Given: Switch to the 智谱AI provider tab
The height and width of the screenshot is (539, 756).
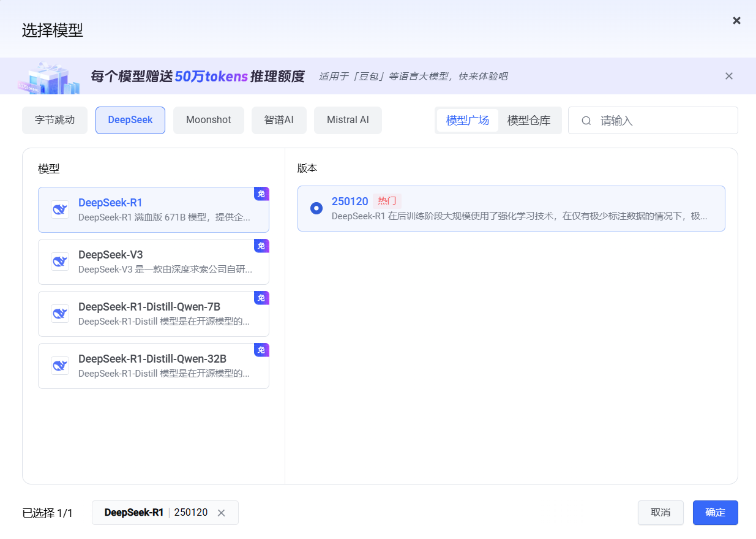Looking at the screenshot, I should coord(279,120).
